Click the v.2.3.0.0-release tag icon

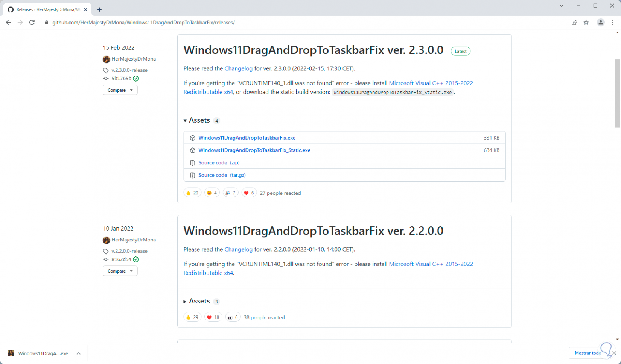[x=106, y=70]
